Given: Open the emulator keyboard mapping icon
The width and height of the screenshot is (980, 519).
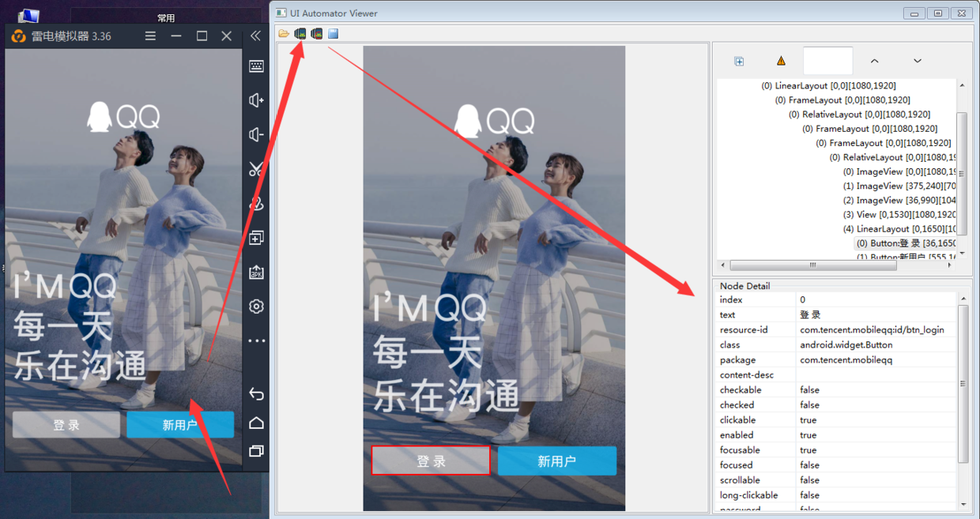Looking at the screenshot, I should 256,66.
